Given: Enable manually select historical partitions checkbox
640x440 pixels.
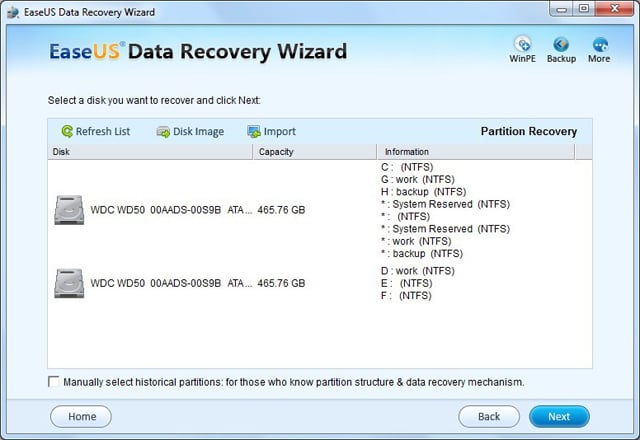Looking at the screenshot, I should coord(53,382).
